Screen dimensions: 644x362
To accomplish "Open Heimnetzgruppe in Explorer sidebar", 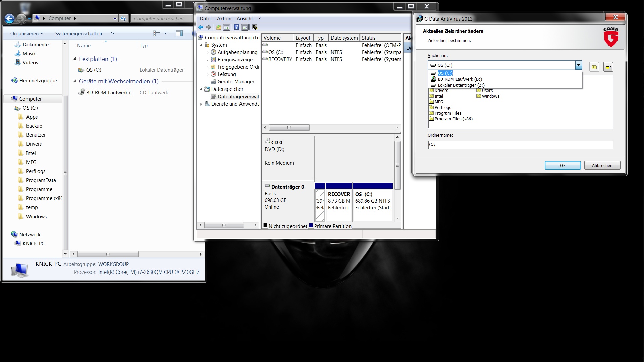I will tap(38, 81).
